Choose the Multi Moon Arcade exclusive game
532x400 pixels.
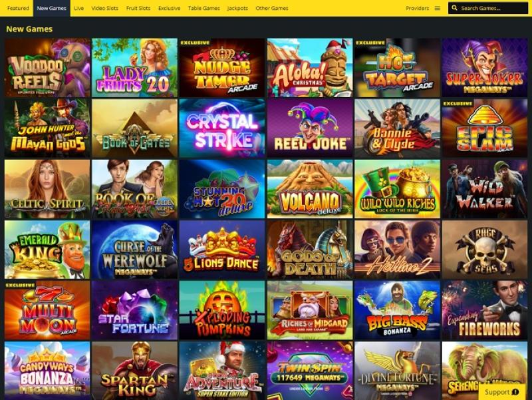(47, 310)
